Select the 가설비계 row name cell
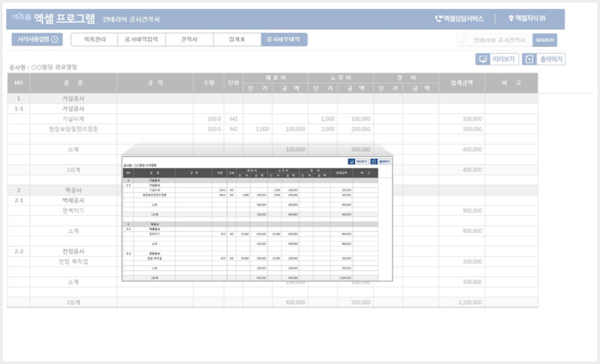The height and width of the screenshot is (364, 600). pyautogui.click(x=73, y=119)
